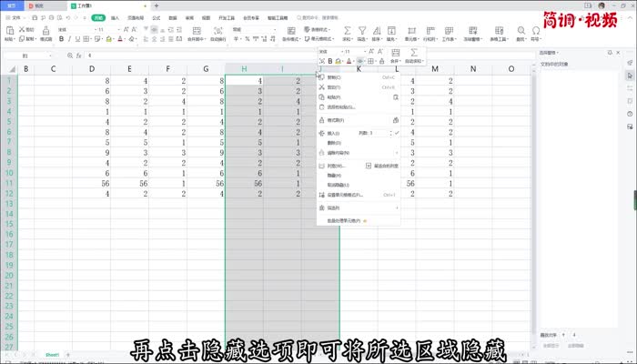Open the Insert ribbon tab
The image size is (637, 364).
click(x=115, y=17)
